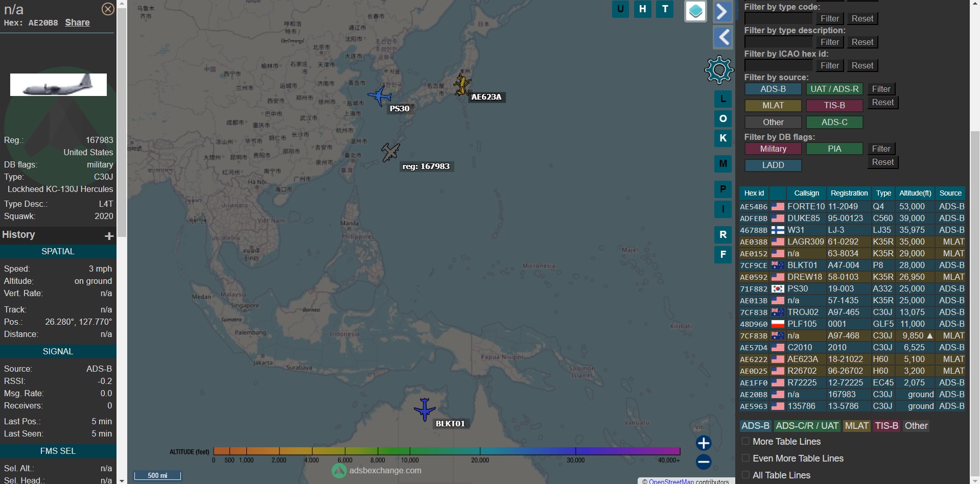
Task: Click Filter button for source
Action: 881,89
